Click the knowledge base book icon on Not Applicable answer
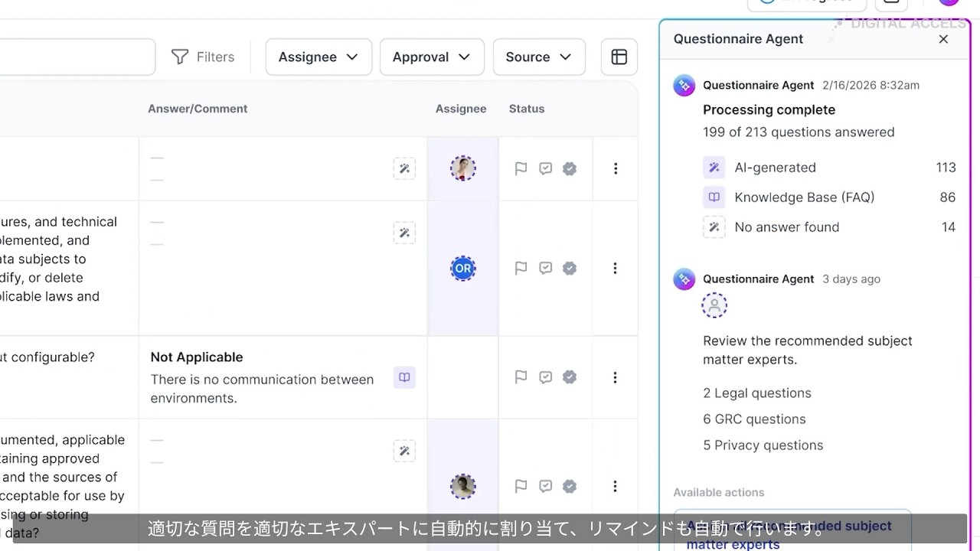 tap(404, 377)
